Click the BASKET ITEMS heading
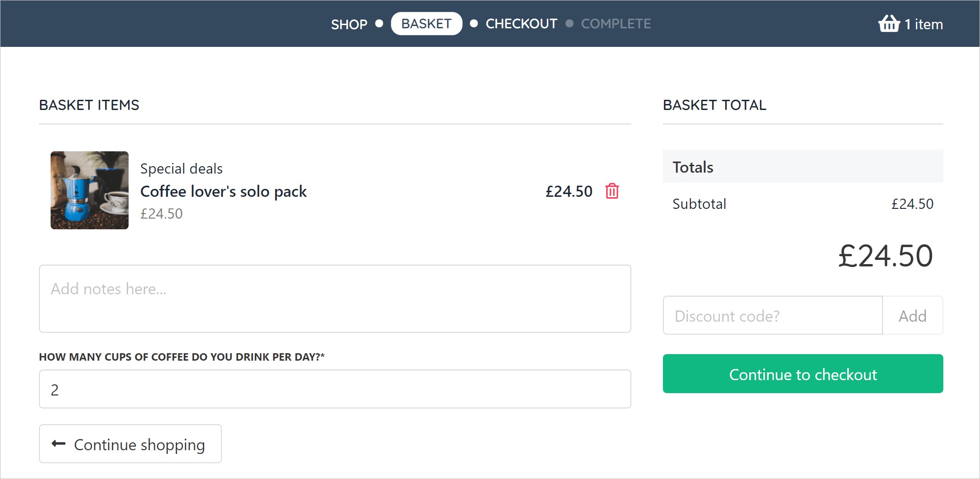 pos(89,105)
